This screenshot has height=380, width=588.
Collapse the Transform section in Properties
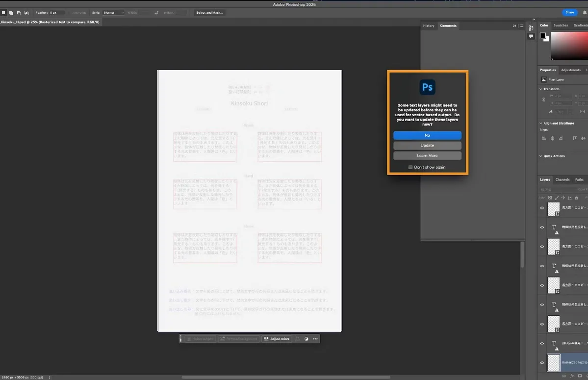point(541,89)
